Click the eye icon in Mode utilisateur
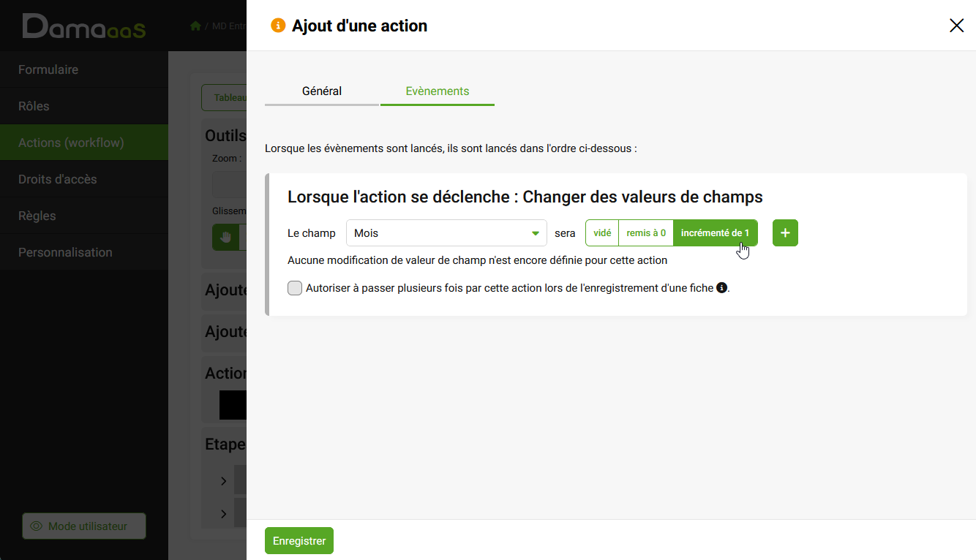Screen dimensions: 976x560 click(x=36, y=526)
